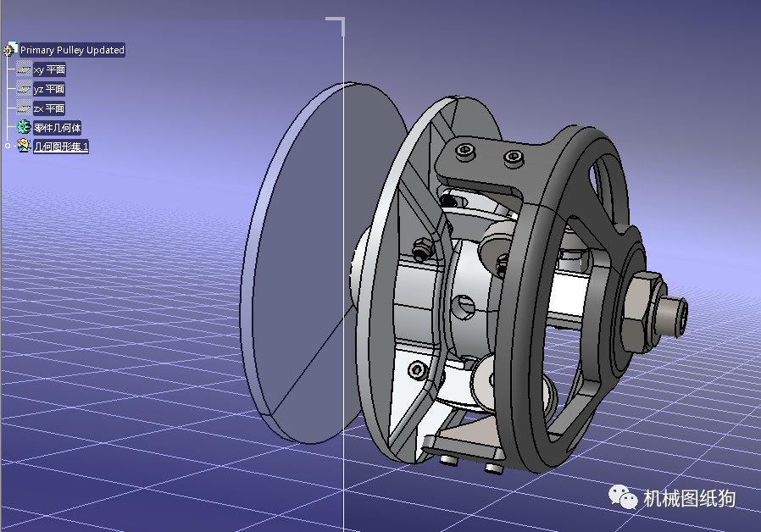Select the xy 平面 plane icon
This screenshot has width=761, height=532.
24,69
